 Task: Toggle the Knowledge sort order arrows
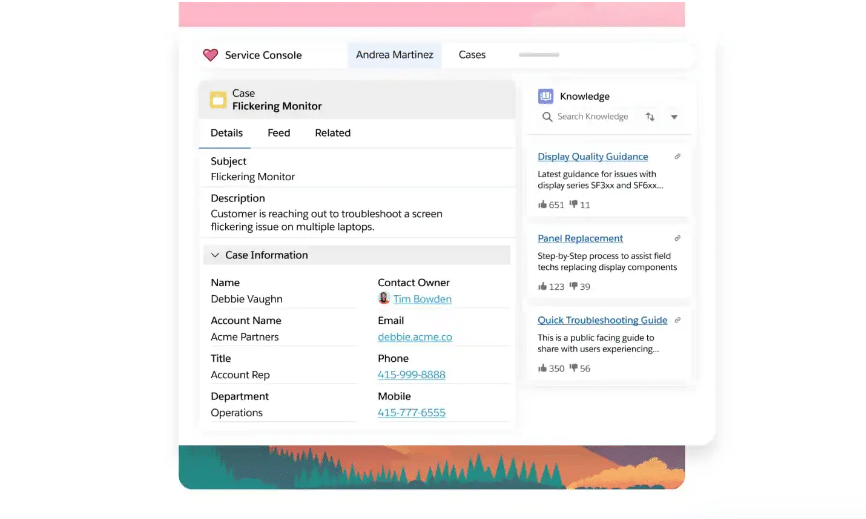pos(650,116)
